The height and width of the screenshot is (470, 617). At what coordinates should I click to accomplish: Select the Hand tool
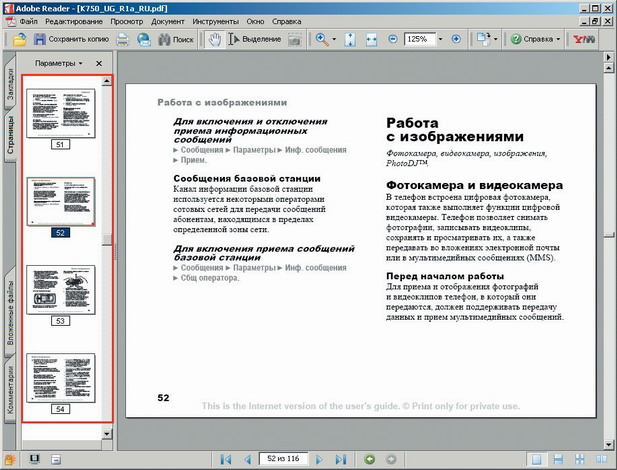[x=213, y=39]
